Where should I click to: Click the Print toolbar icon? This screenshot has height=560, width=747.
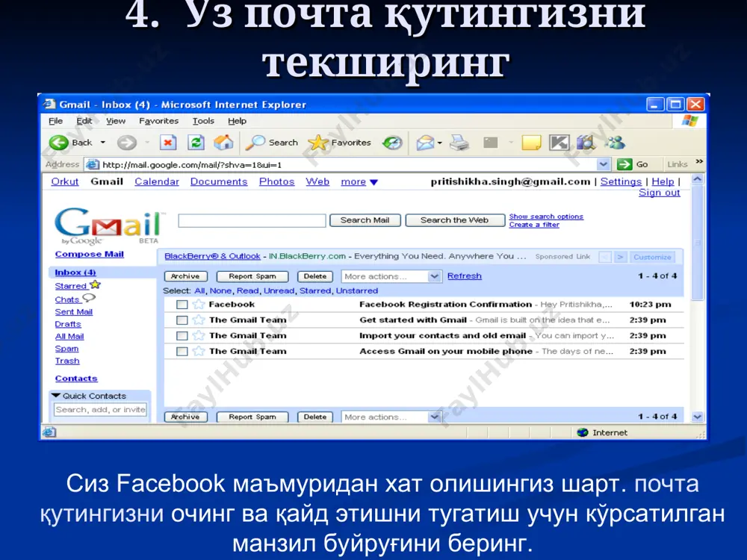click(459, 143)
